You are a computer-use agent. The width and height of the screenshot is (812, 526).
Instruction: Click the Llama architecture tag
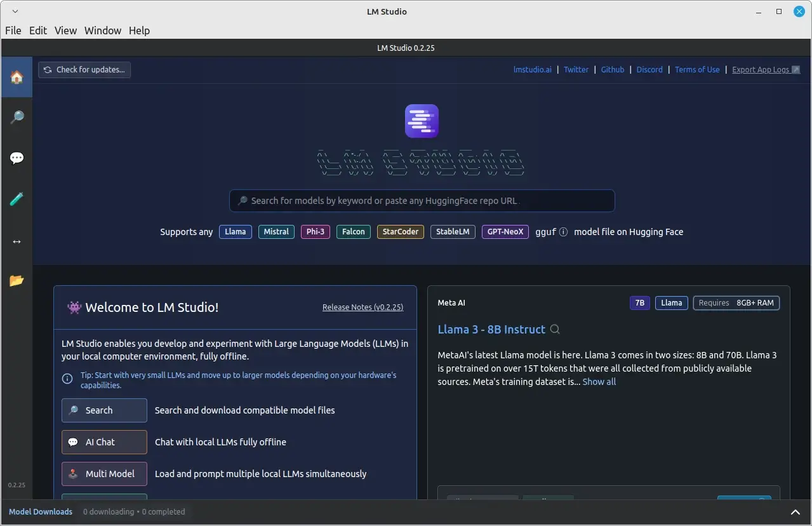236,232
